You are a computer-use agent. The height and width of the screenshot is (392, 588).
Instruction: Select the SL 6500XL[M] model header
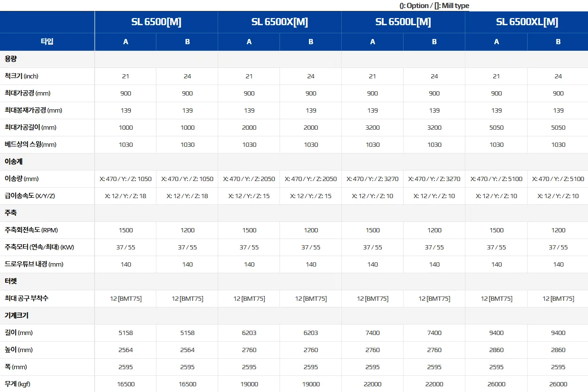tap(527, 22)
